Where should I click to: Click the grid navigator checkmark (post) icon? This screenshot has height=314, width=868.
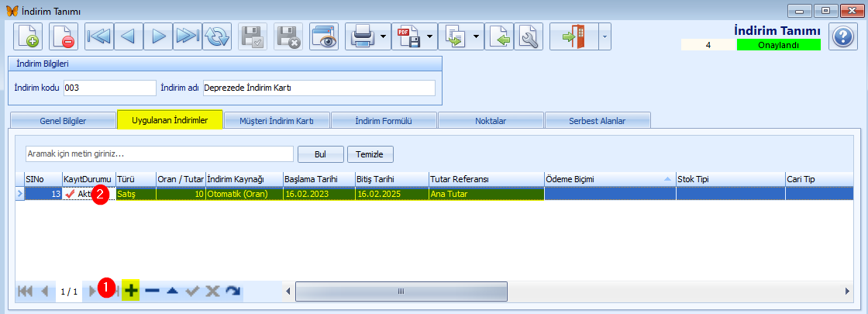192,291
